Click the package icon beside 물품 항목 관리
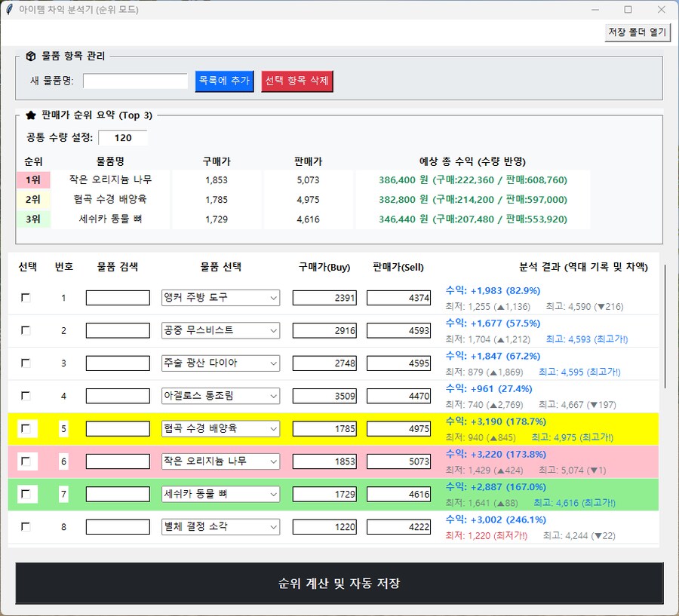 pyautogui.click(x=30, y=55)
